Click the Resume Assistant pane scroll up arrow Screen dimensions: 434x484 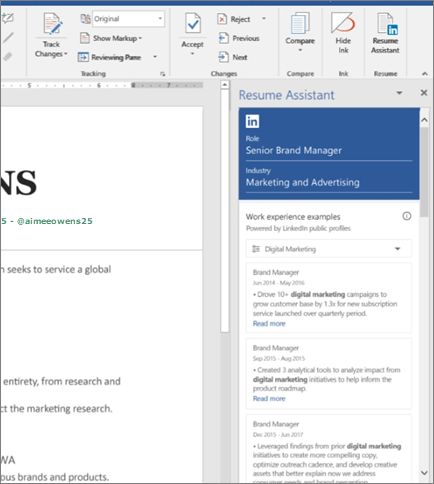click(424, 120)
